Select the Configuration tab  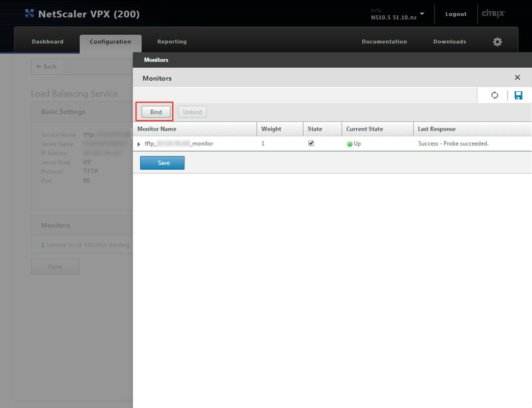coord(110,42)
